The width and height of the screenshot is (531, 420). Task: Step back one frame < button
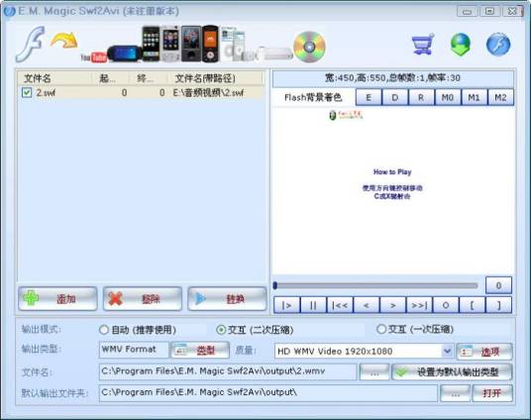coord(367,305)
